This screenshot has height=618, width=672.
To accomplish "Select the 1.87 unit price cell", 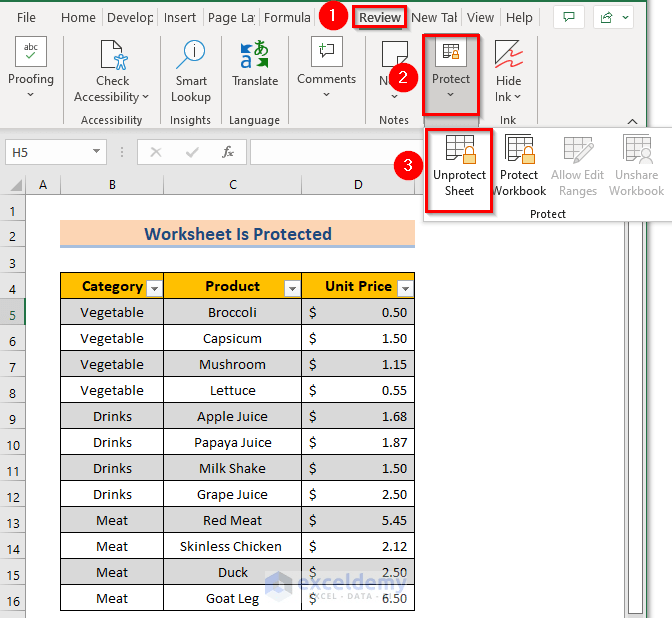I will click(x=358, y=442).
